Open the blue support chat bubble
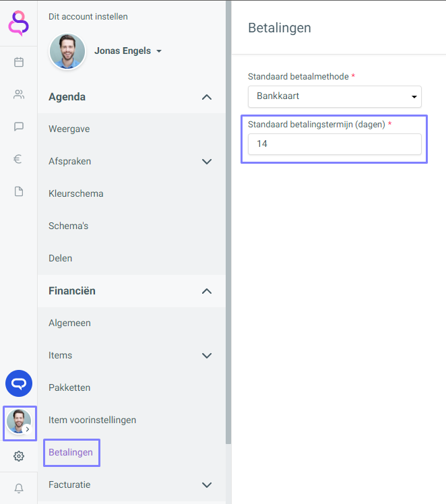The image size is (446, 504). pyautogui.click(x=19, y=383)
